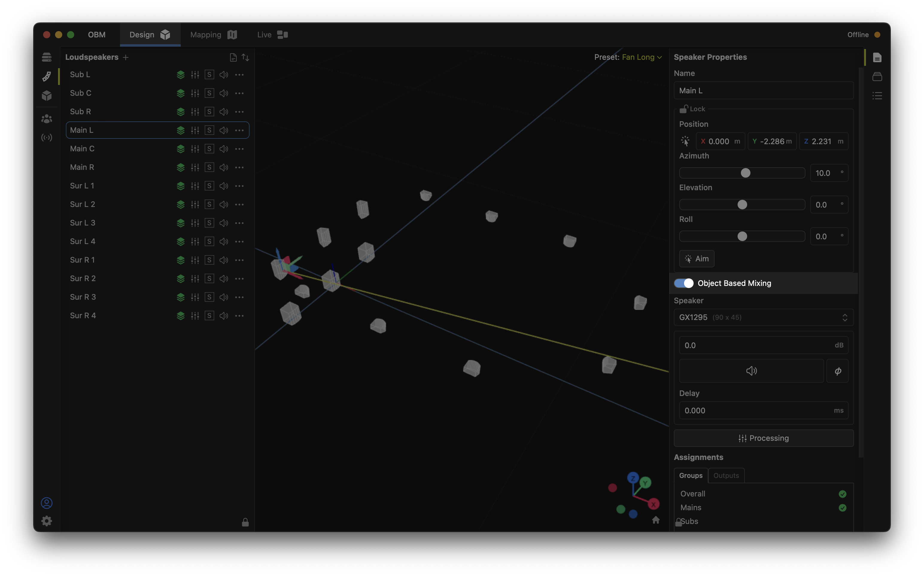The height and width of the screenshot is (576, 924).
Task: Toggle Object Based Mixing switch
Action: (683, 283)
